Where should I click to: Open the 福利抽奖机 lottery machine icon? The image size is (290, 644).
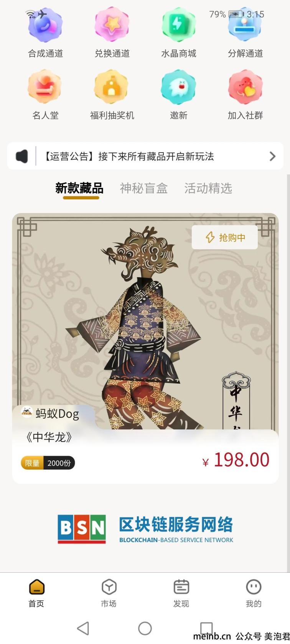pos(112,87)
